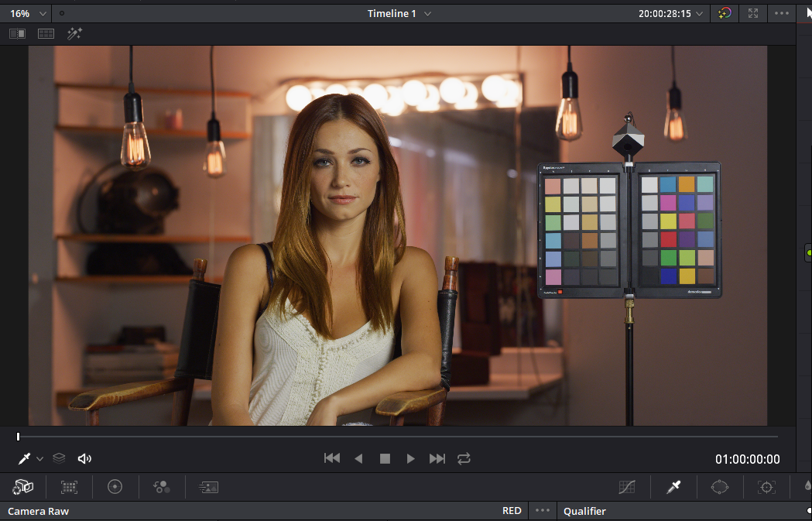This screenshot has height=521, width=812.
Task: Mute the viewer audio
Action: (x=84, y=458)
